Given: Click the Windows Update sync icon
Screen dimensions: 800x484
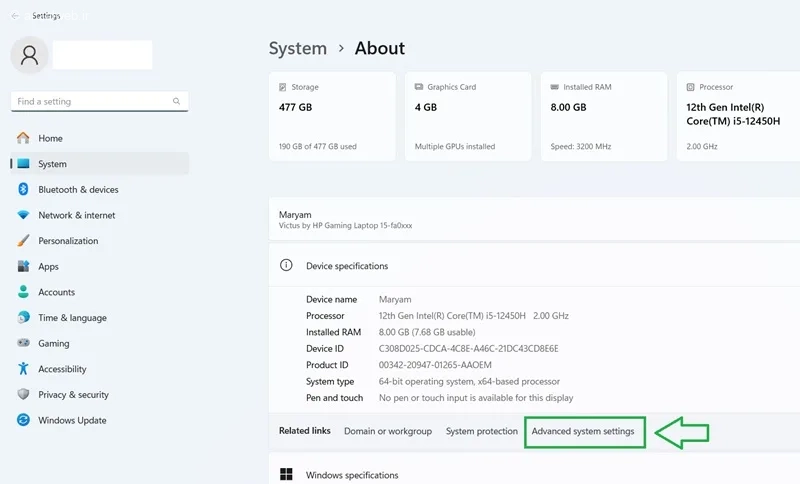Looking at the screenshot, I should pos(23,420).
